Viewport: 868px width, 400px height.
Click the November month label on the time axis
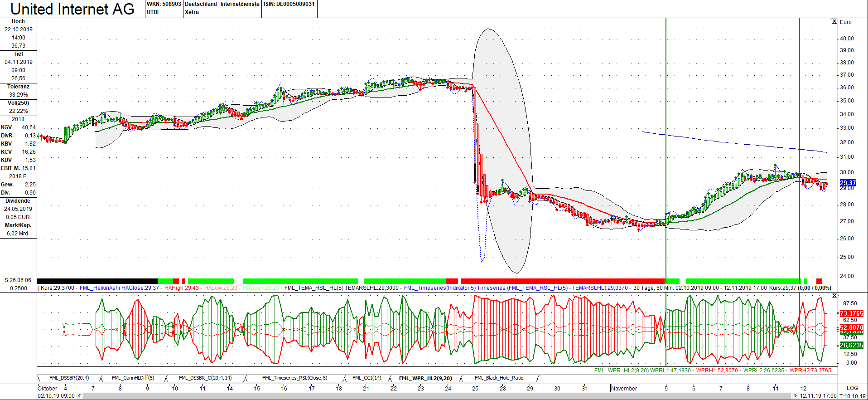click(624, 388)
